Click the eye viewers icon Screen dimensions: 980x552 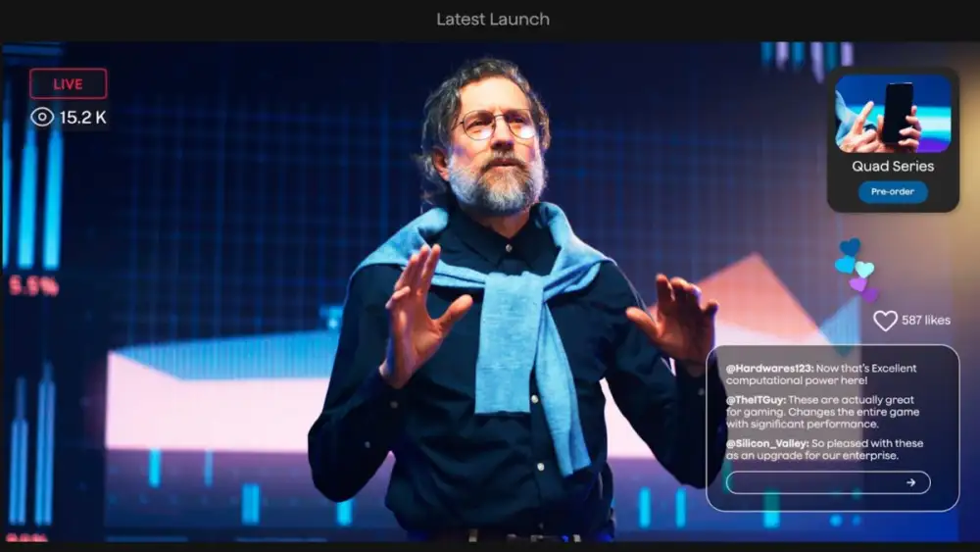coord(41,118)
